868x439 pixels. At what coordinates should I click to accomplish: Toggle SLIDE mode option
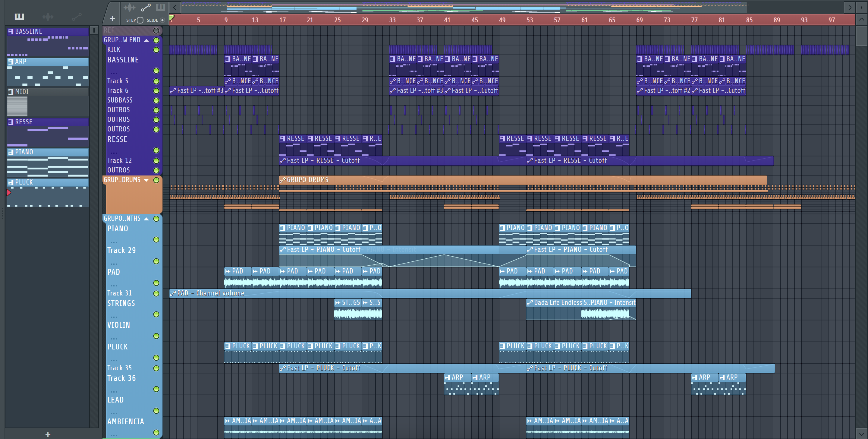click(162, 20)
